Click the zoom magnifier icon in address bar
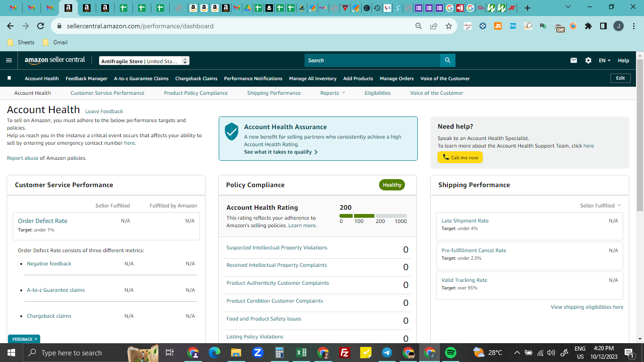The image size is (644, 362). [419, 26]
